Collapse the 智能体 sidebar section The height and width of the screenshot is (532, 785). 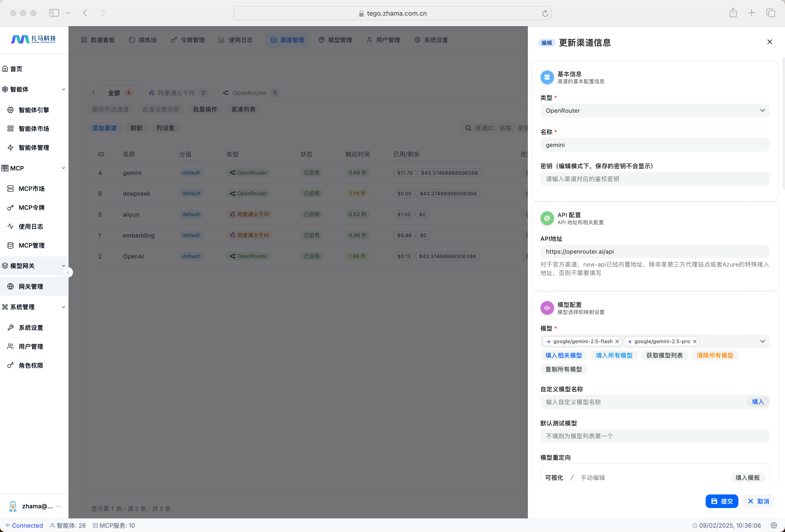point(63,89)
